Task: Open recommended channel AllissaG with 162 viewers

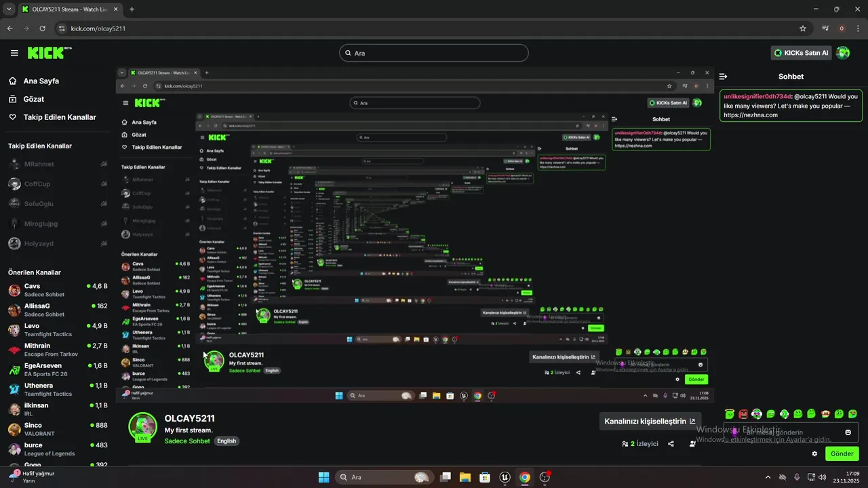Action: click(x=58, y=310)
